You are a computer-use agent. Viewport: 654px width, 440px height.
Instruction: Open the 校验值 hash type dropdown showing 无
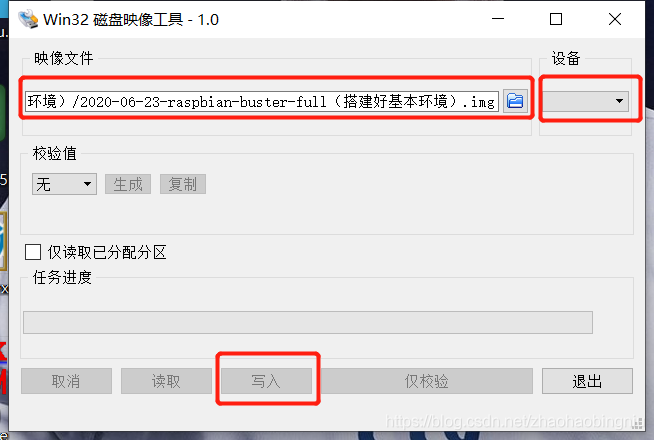pyautogui.click(x=64, y=184)
